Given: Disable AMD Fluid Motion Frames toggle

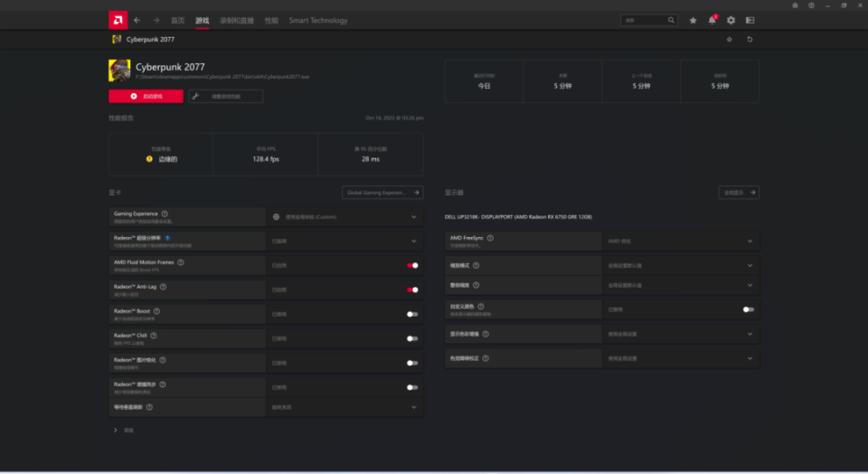Looking at the screenshot, I should 412,265.
